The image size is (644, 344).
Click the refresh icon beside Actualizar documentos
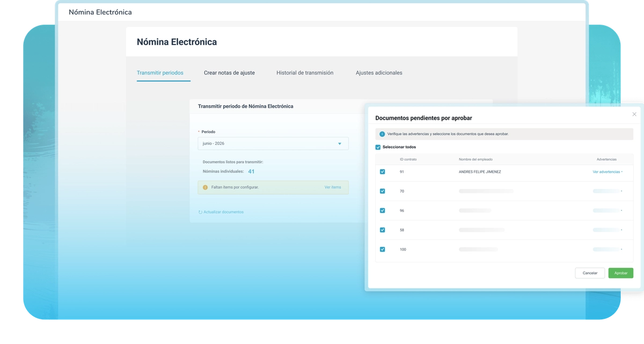tap(200, 212)
